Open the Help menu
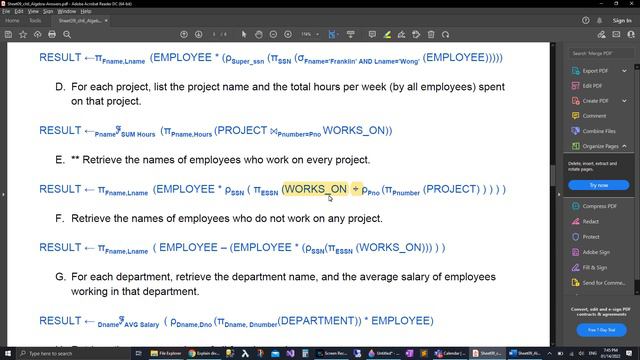The width and height of the screenshot is (640, 360). point(86,11)
